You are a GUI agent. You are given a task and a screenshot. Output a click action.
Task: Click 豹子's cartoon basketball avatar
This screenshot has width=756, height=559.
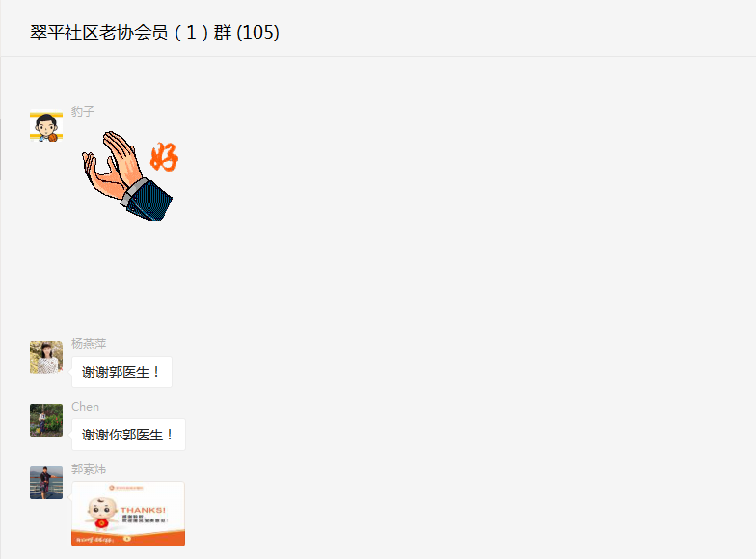tap(46, 126)
